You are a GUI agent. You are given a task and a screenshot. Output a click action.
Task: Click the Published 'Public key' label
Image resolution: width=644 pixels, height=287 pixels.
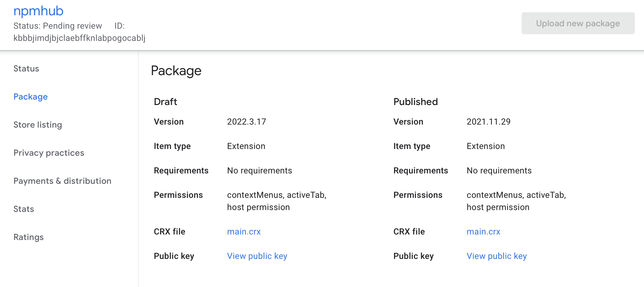[414, 256]
